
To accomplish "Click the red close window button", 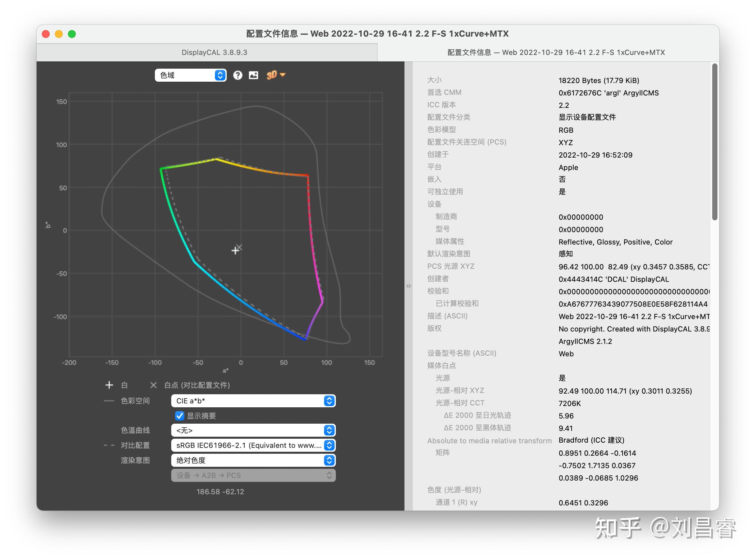I will coord(46,34).
